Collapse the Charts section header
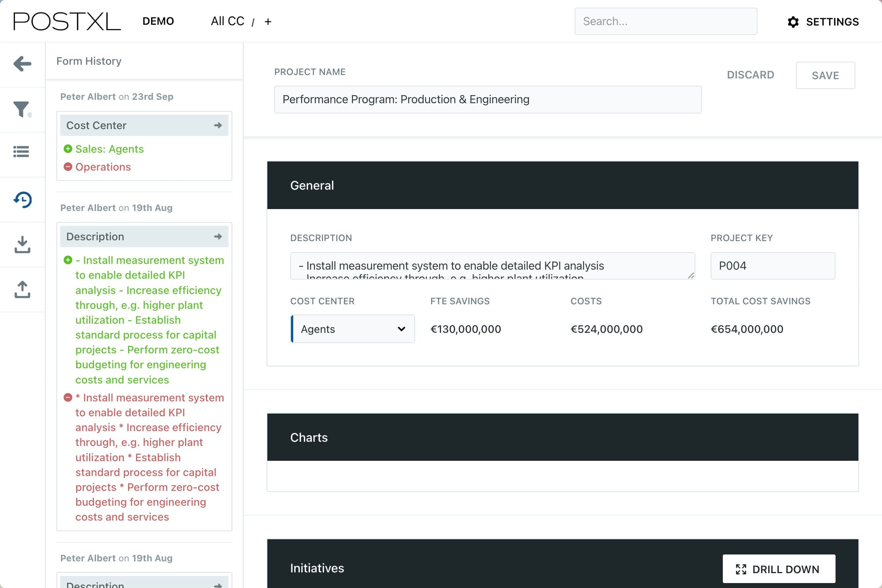Screen dimensions: 882x588 562,437
